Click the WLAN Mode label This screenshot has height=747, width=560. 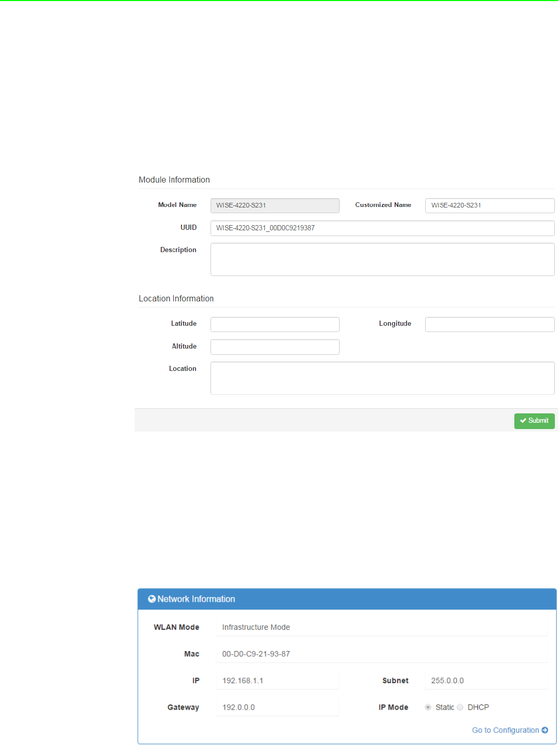pyautogui.click(x=176, y=627)
